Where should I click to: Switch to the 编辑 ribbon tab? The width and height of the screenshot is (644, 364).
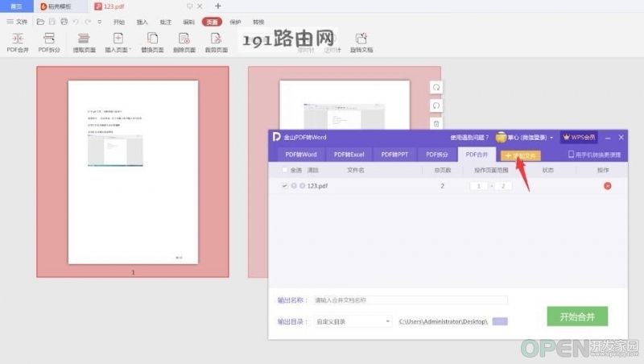[x=188, y=23]
